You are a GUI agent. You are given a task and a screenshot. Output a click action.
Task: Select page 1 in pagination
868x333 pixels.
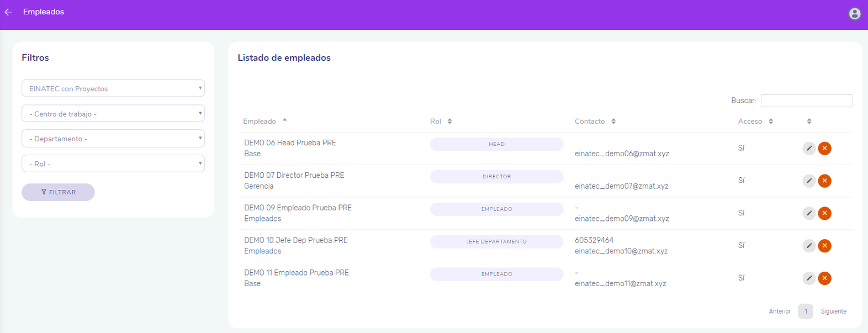click(x=805, y=311)
